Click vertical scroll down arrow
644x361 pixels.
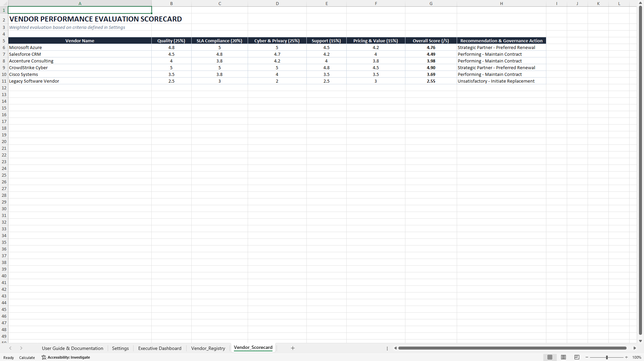640,341
